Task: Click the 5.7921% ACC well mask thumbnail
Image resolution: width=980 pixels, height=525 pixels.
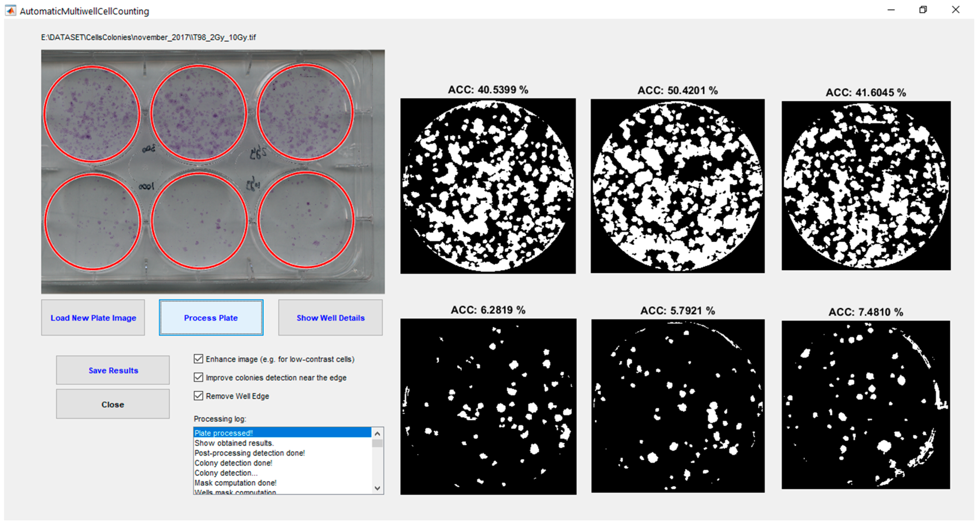Action: tap(678, 406)
